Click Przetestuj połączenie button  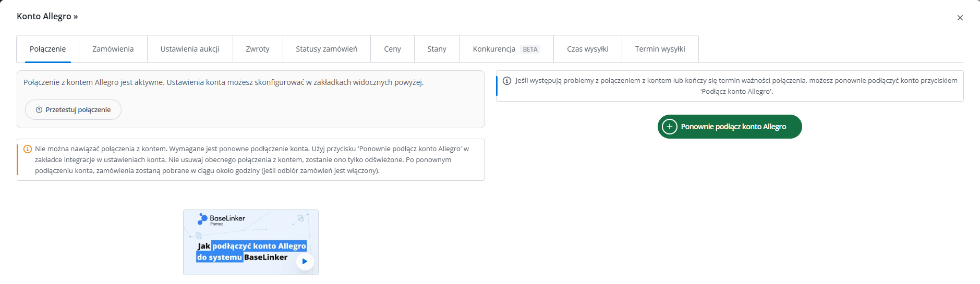pos(73,110)
